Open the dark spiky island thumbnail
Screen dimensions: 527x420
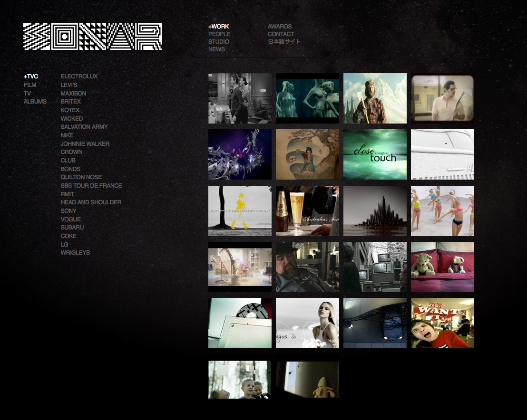pos(375,211)
